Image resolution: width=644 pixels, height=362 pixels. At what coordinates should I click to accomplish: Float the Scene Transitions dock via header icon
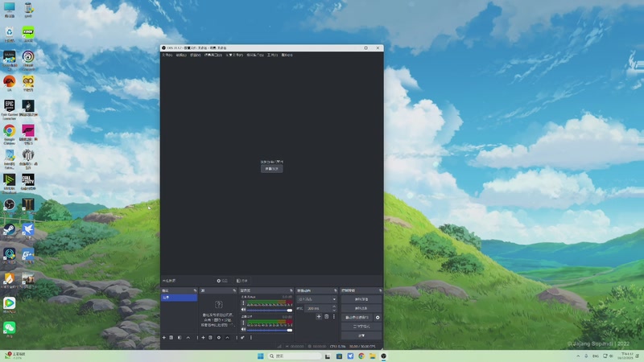point(335,290)
